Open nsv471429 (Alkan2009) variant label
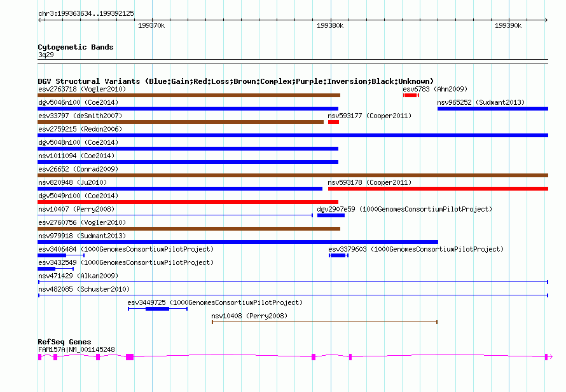Screen dimensions: 566x392 (78, 276)
